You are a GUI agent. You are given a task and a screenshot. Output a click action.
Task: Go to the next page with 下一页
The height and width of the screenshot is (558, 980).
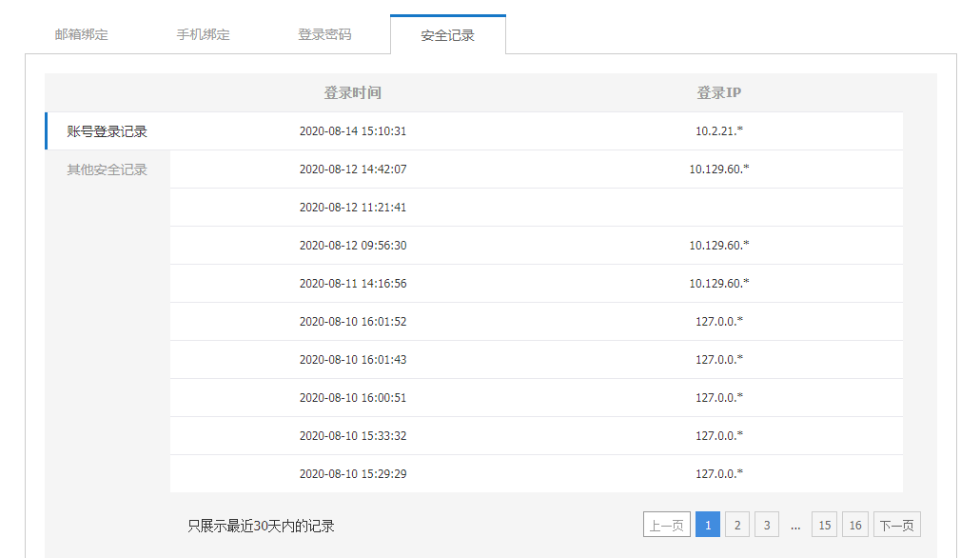click(x=896, y=525)
